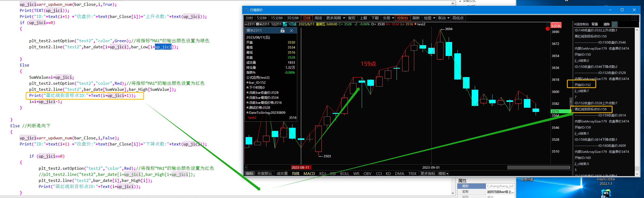Open the 绘图 drawing dropdown
Image resolution: width=644 pixels, height=198 pixels.
[x=429, y=18]
